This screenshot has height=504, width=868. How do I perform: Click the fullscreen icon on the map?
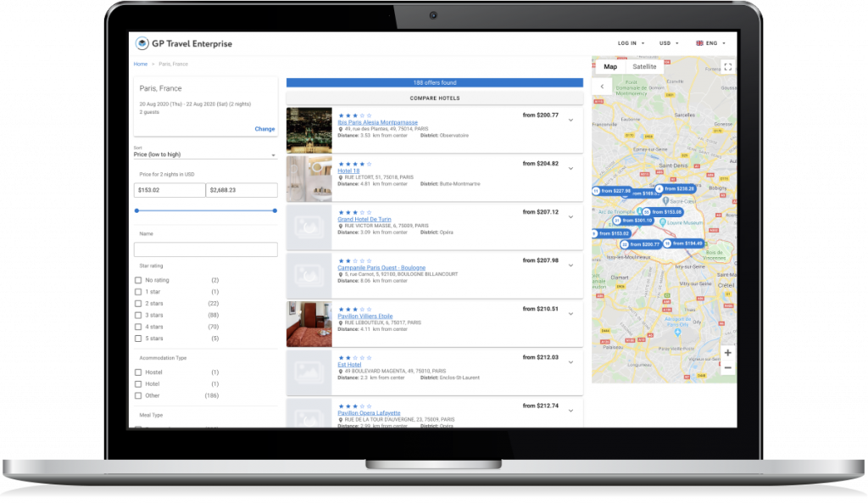(727, 67)
